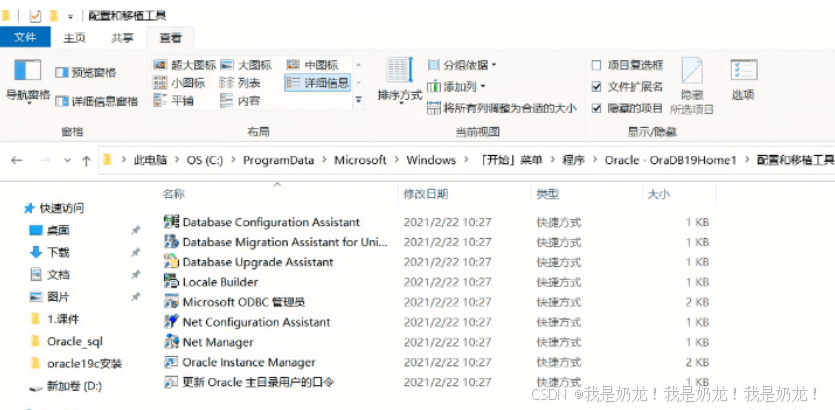Expand the chevron after 程序 breadcrumb
Screen dimensions: 835x410
[x=594, y=160]
